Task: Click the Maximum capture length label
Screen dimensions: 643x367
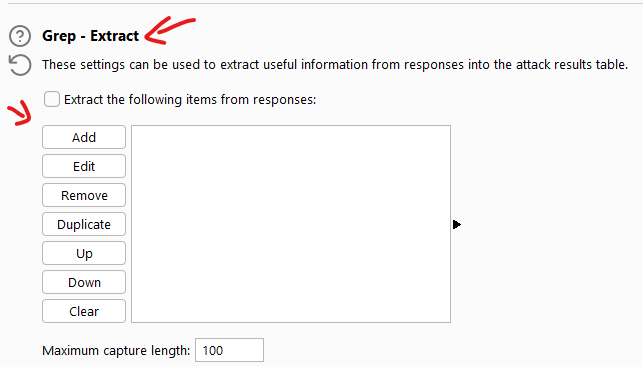Action: tap(116, 351)
